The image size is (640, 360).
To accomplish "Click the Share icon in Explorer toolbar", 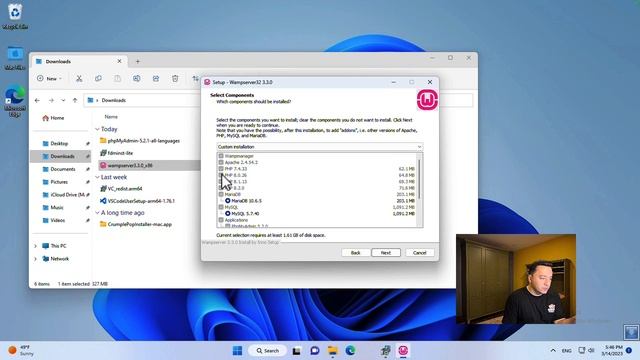I will coord(156,78).
